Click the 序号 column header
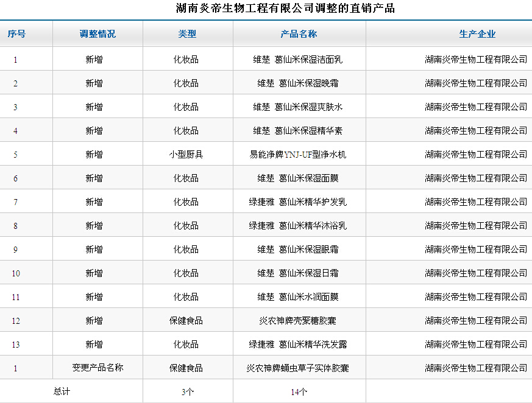The height and width of the screenshot is (403, 532). pyautogui.click(x=16, y=33)
